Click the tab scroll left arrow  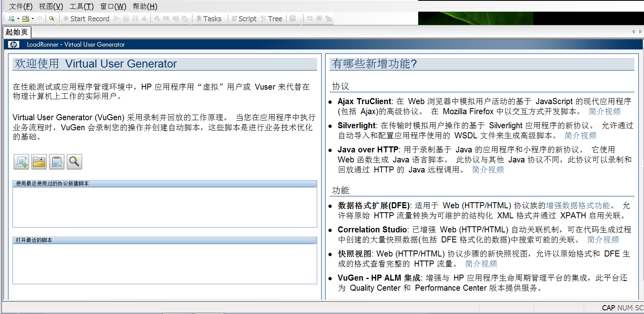634,32
